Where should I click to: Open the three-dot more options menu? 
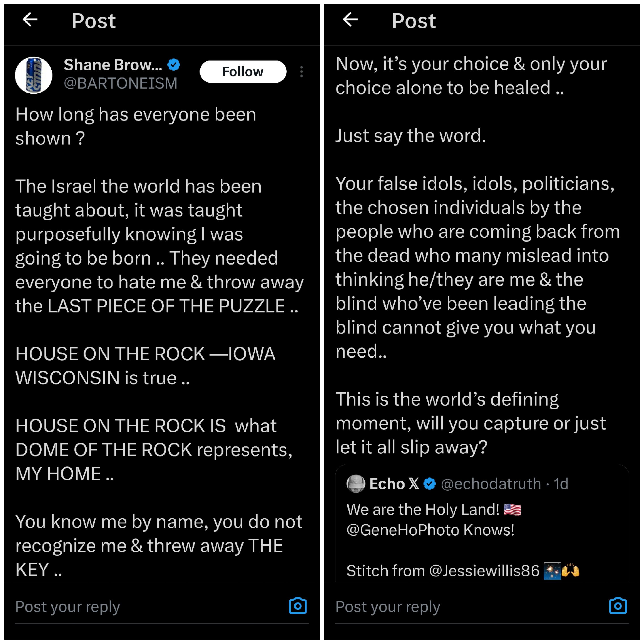coord(301,72)
